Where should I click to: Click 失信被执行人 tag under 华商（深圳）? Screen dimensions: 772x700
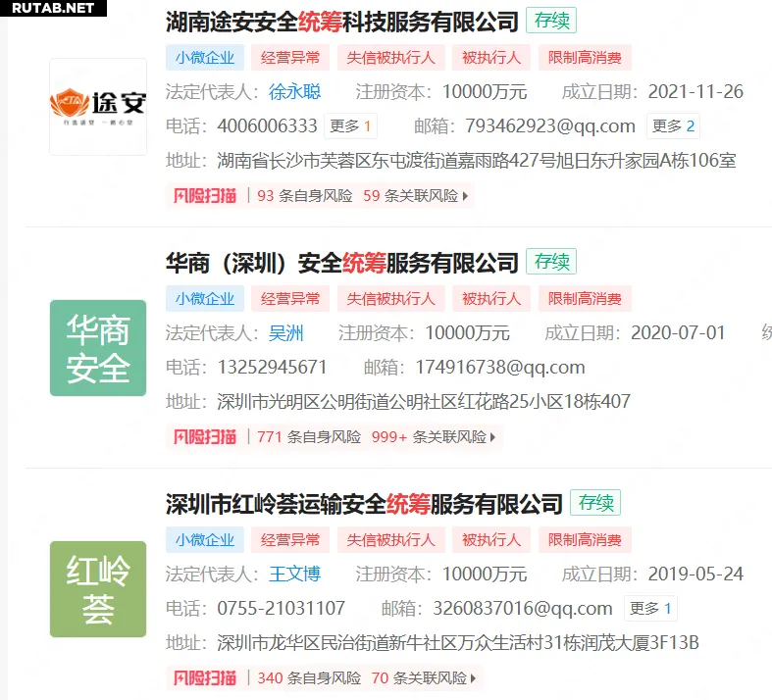[x=391, y=299]
